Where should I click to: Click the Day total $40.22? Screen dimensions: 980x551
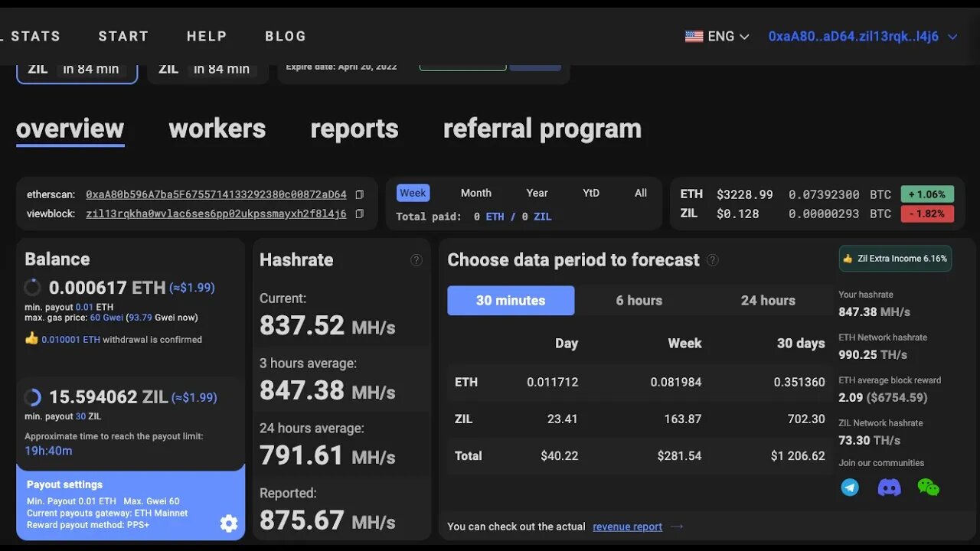pos(560,456)
